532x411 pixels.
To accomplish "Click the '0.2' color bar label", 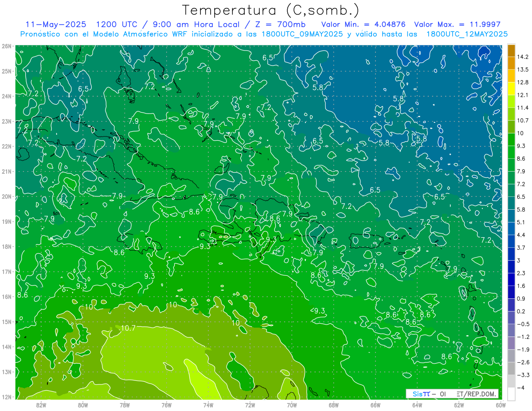I will 521,311.
